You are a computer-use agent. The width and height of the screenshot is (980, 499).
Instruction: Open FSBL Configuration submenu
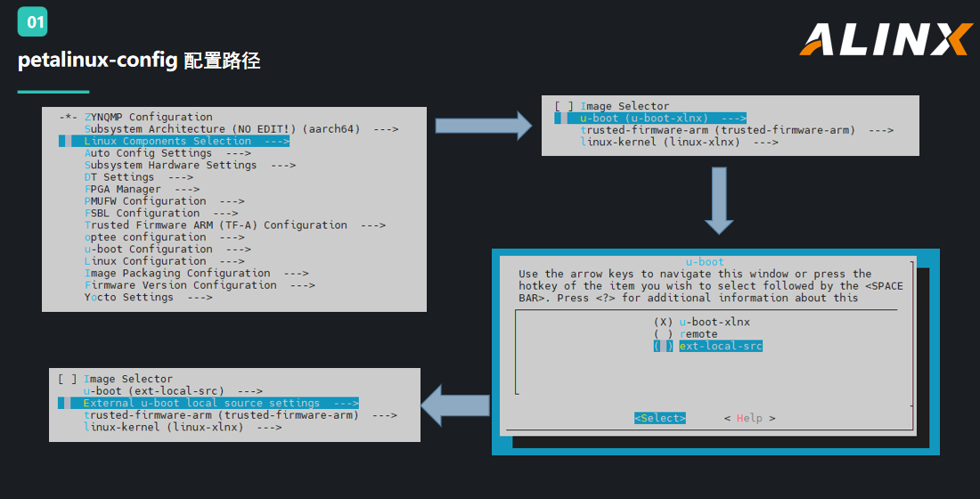161,213
